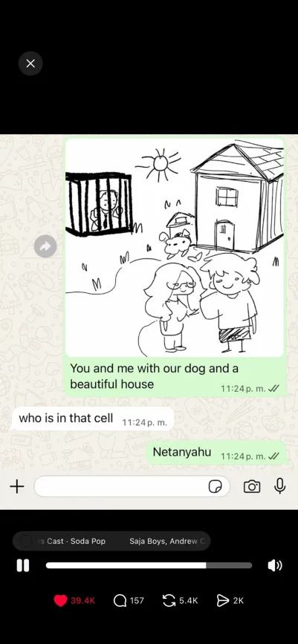Viewport: 298px width, 644px height.
Task: Open the camera from the chat bar
Action: (x=252, y=487)
